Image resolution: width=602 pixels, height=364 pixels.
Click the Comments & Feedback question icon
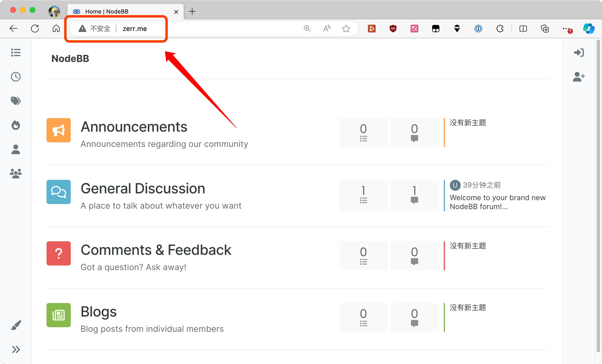point(59,253)
